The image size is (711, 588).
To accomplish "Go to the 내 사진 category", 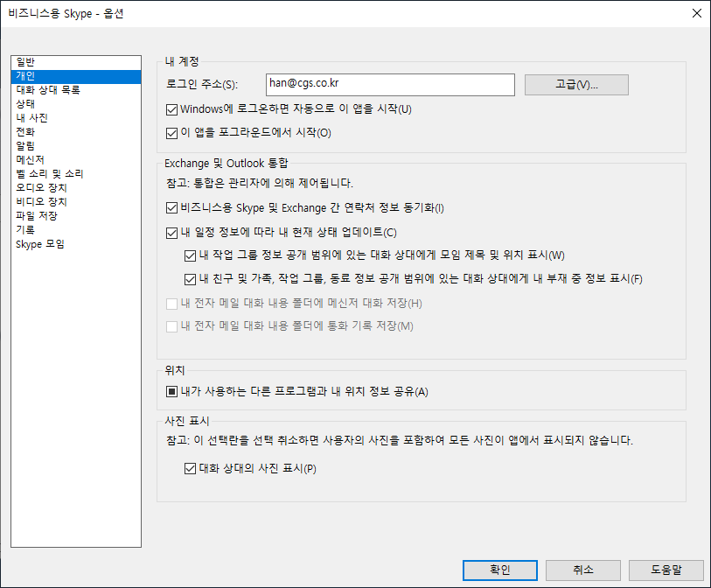I will [x=76, y=118].
